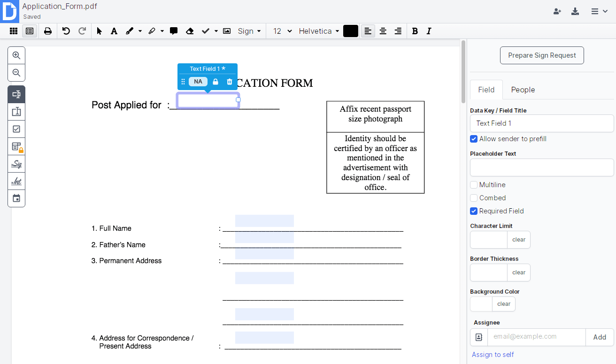Select the Signature field tool
616x364 pixels.
point(16,164)
